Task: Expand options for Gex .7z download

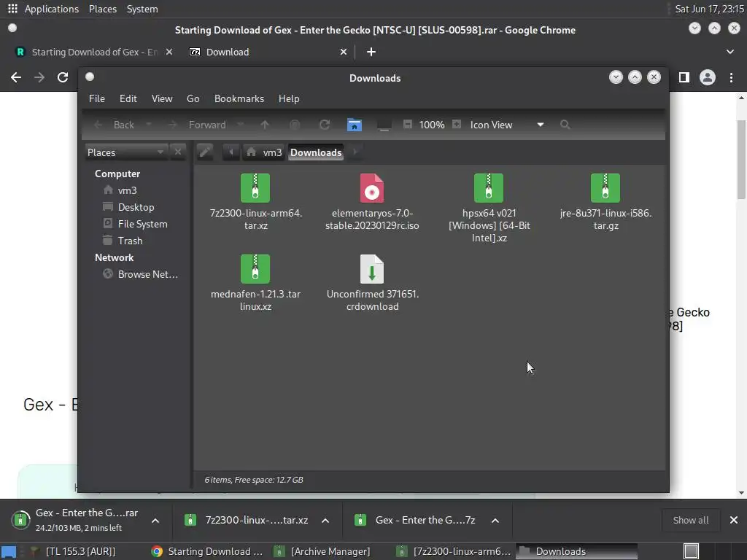Action: click(495, 521)
